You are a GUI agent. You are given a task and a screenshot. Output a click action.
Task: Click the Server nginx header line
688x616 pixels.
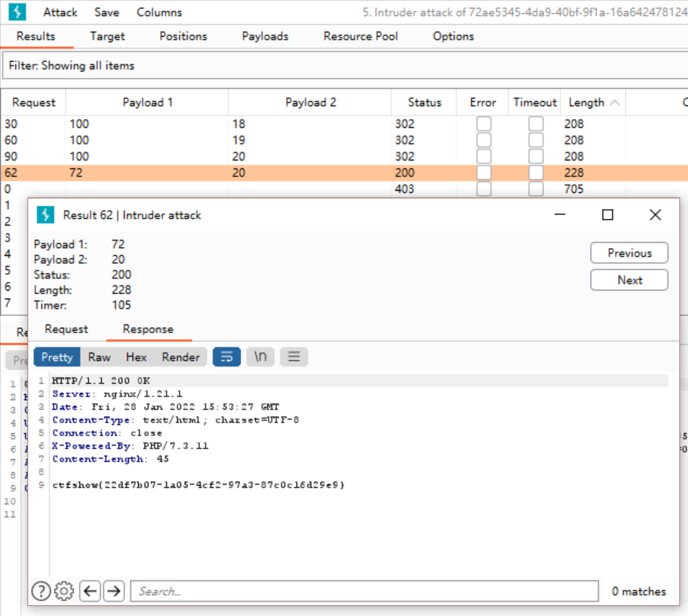pyautogui.click(x=117, y=394)
